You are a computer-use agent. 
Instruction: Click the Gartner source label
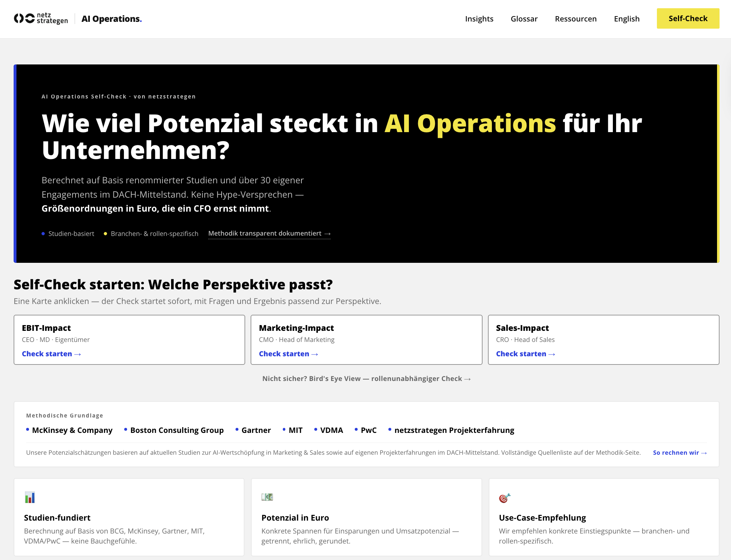point(256,430)
